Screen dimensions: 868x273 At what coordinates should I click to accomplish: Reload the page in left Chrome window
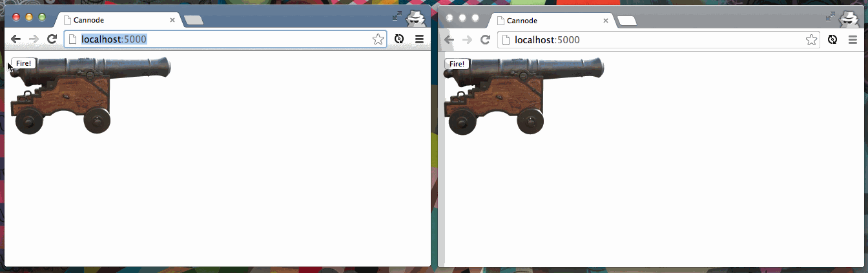(52, 39)
